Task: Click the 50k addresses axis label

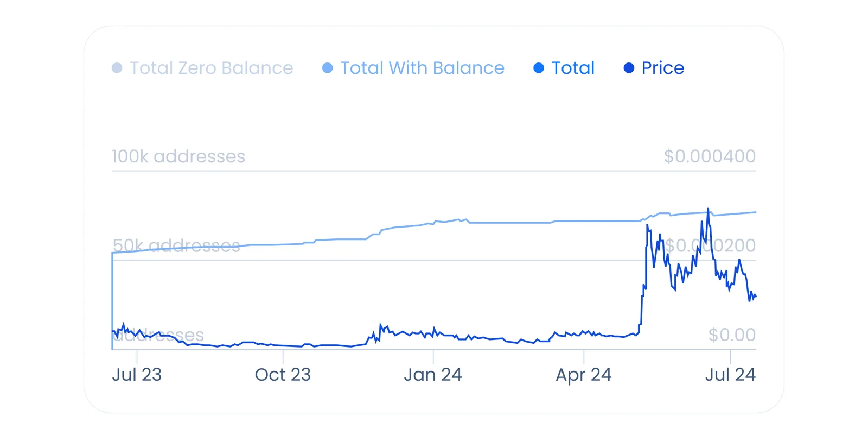Action: 176,245
